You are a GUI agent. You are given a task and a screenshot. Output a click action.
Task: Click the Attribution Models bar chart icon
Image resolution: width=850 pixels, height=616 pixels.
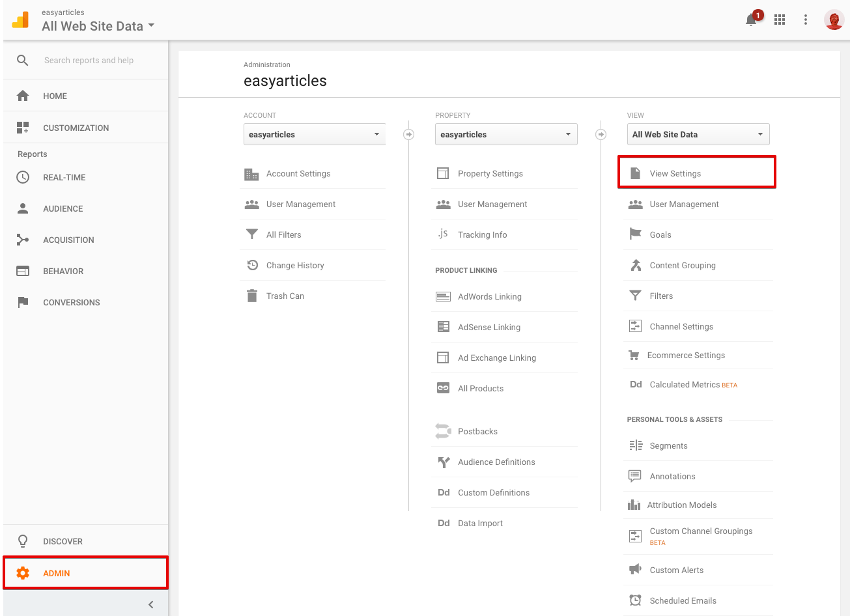tap(634, 505)
